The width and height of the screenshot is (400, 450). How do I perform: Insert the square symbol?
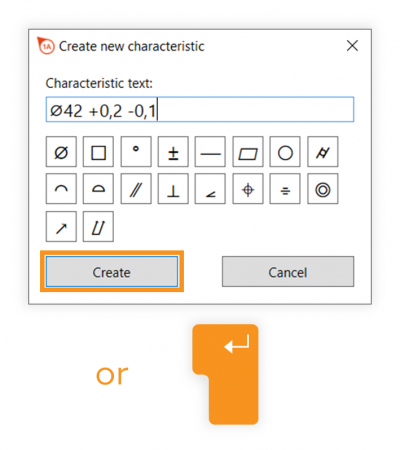pos(98,152)
